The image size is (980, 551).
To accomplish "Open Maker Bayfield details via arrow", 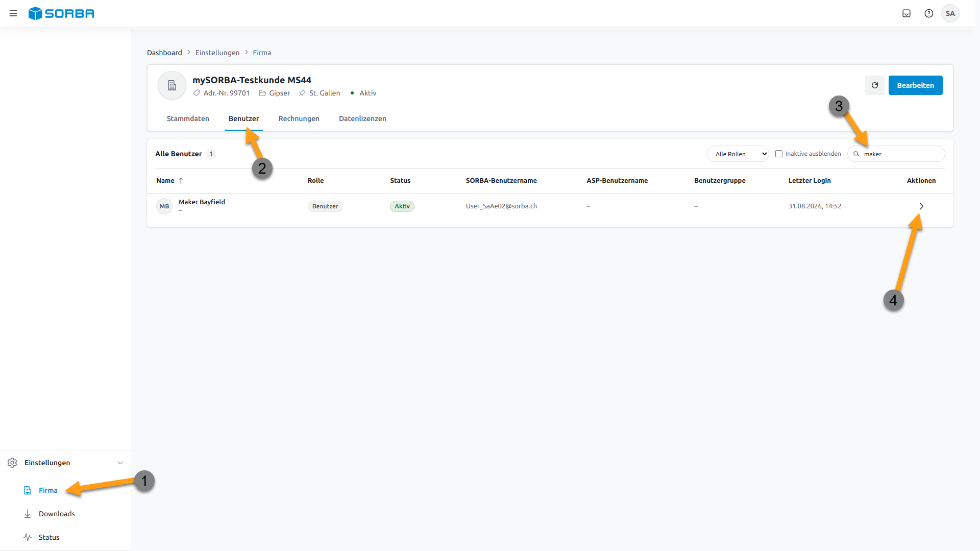I will tap(921, 206).
